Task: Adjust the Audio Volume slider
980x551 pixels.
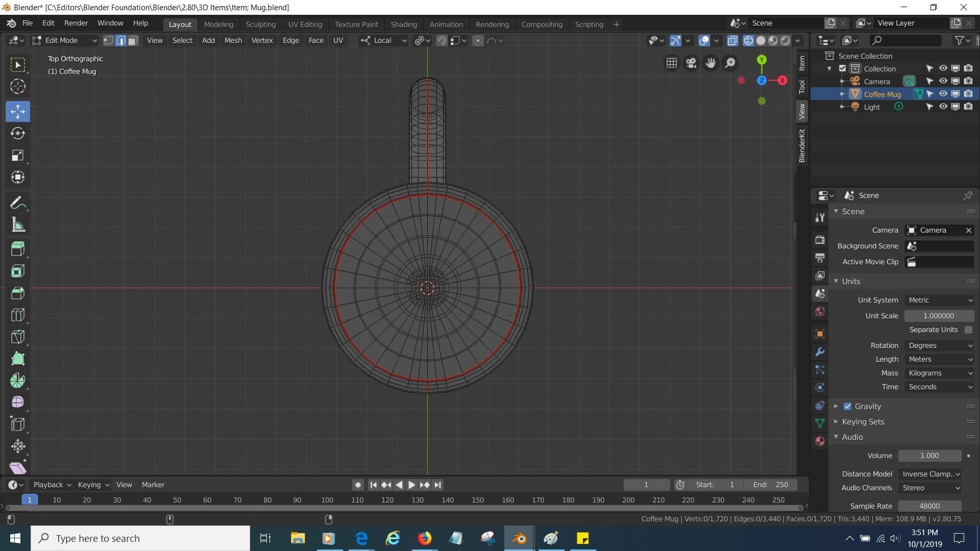Action: click(x=929, y=456)
